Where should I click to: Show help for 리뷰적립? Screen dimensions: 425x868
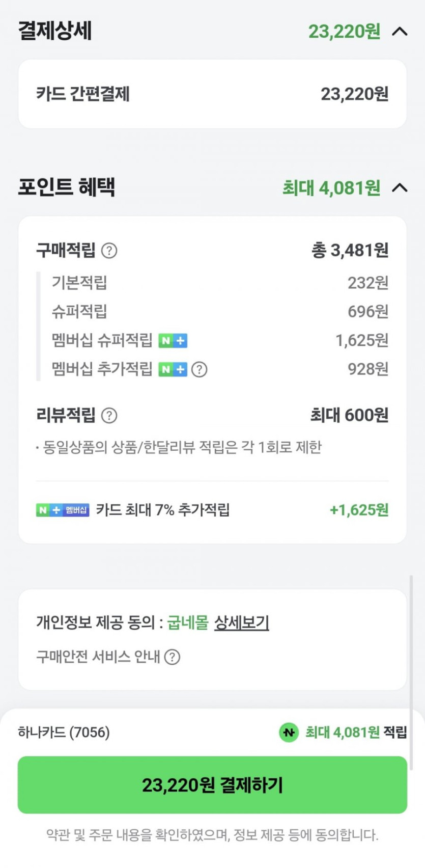109,416
